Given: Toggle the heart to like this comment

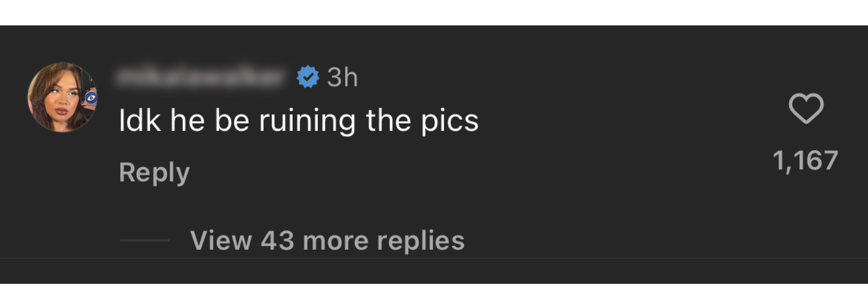Looking at the screenshot, I should coord(806,108).
